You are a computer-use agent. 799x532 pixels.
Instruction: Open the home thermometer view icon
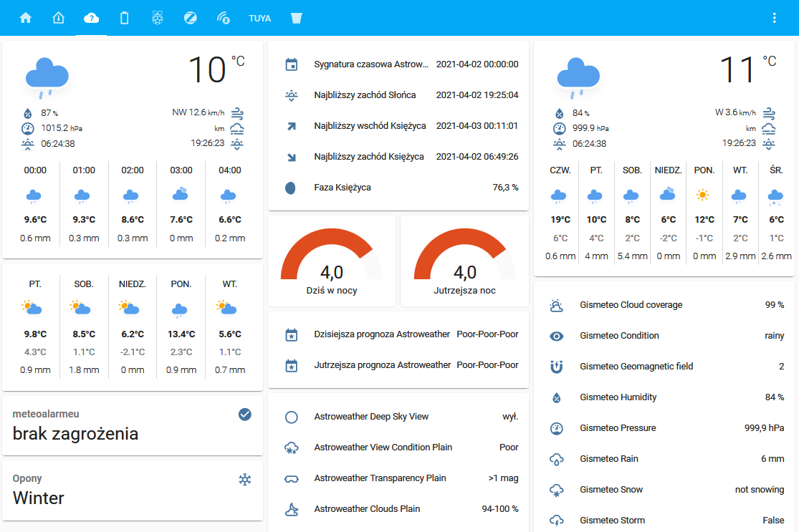coord(59,18)
